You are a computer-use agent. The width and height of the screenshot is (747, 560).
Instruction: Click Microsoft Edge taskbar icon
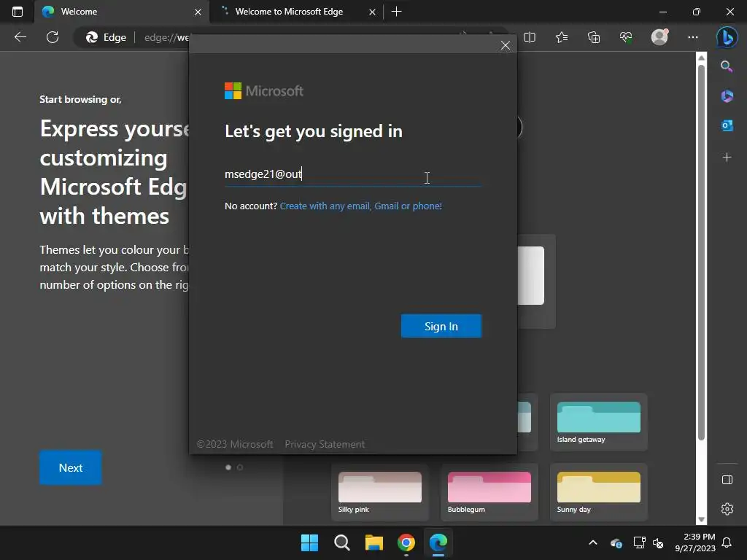click(438, 542)
